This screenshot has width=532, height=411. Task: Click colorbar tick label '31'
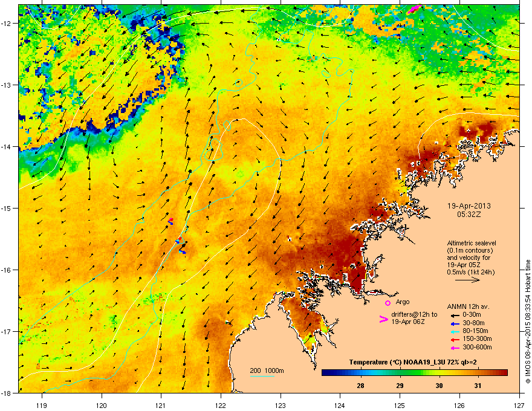478,386
